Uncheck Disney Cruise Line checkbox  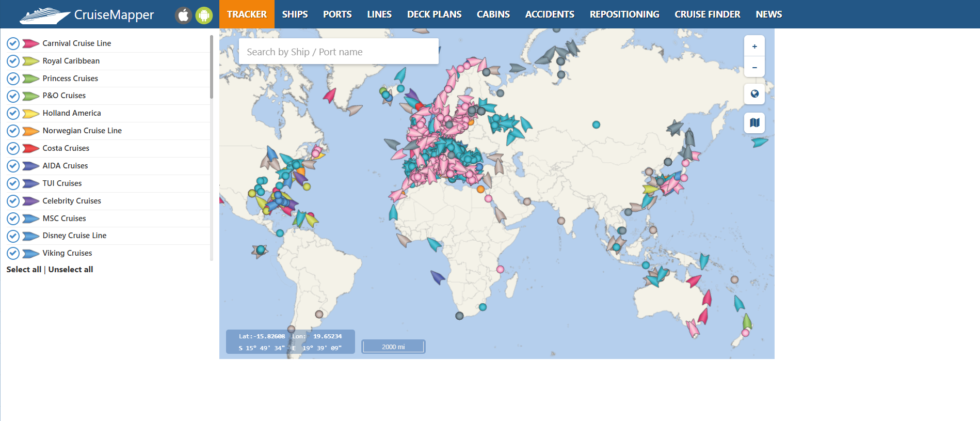click(x=13, y=236)
